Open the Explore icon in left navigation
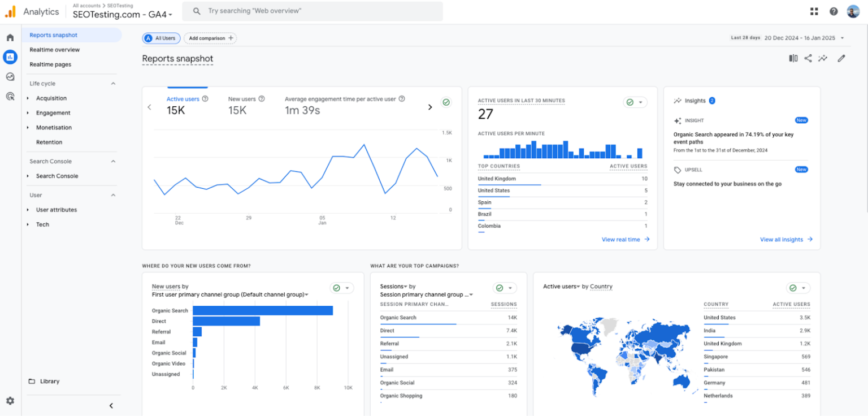The image size is (868, 416). coord(10,76)
